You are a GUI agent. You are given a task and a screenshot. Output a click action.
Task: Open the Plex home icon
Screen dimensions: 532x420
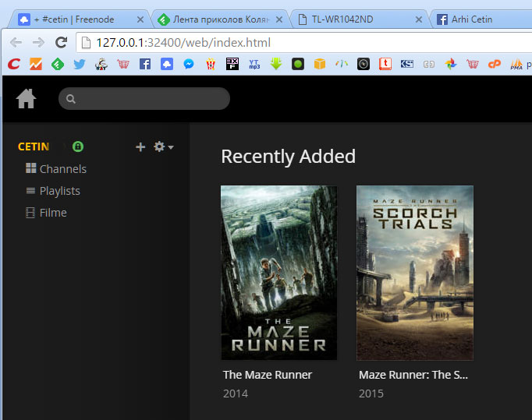pos(26,99)
